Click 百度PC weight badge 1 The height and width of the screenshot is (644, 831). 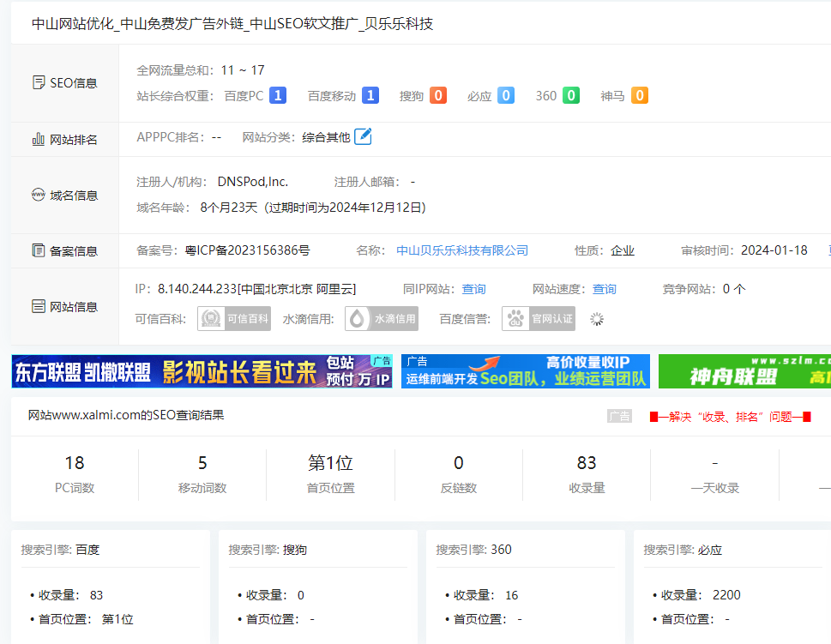click(278, 95)
